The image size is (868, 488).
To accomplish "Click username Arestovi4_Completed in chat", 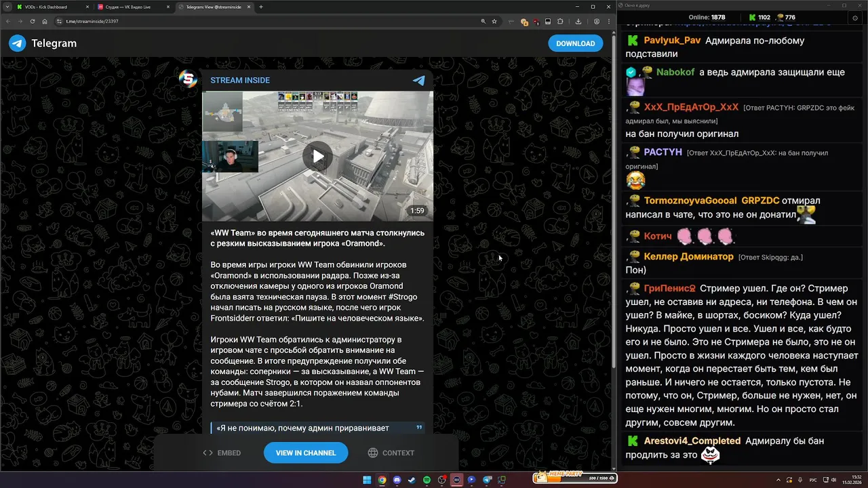I will [692, 441].
